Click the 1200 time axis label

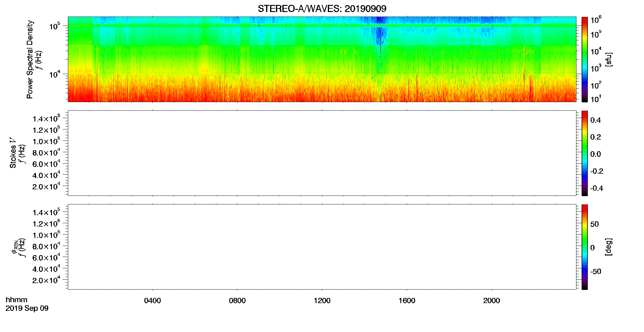[322, 301]
